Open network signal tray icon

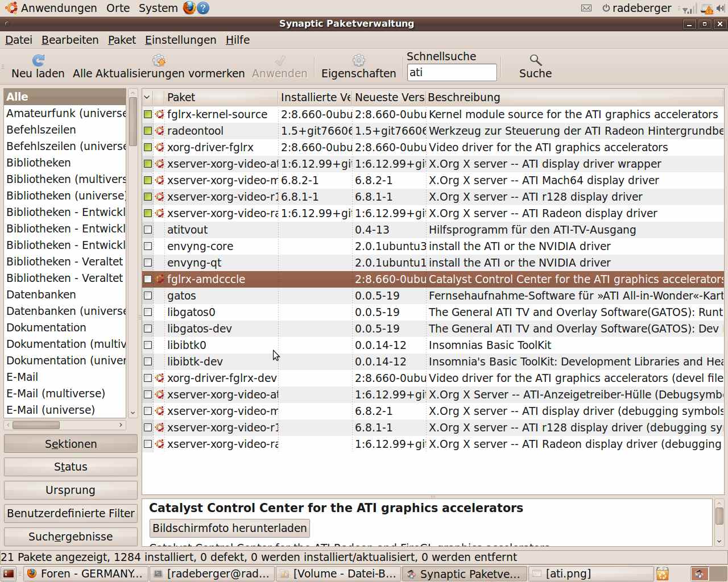pos(689,9)
